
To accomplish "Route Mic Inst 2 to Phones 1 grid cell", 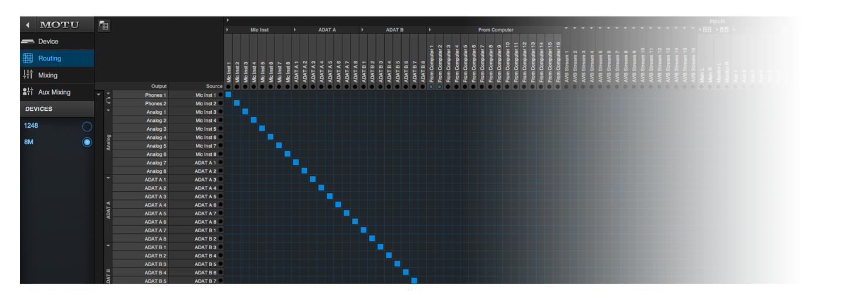I will [x=237, y=95].
